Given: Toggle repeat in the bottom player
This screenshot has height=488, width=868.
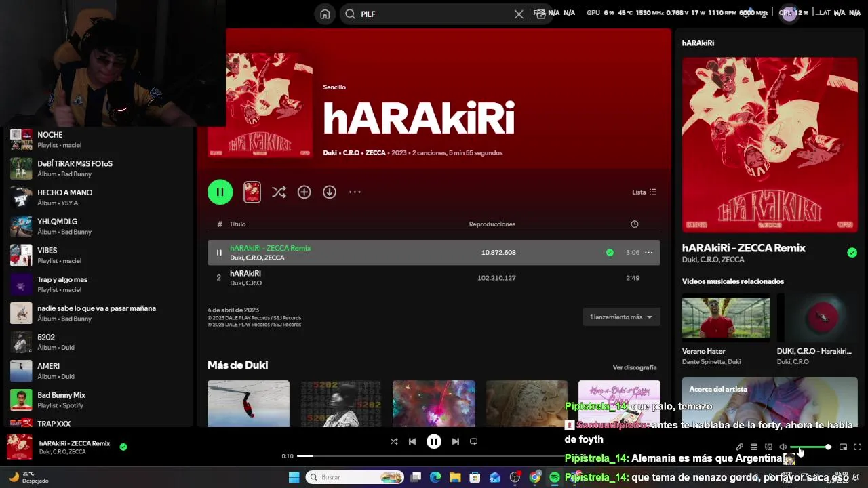Looking at the screenshot, I should click(474, 441).
